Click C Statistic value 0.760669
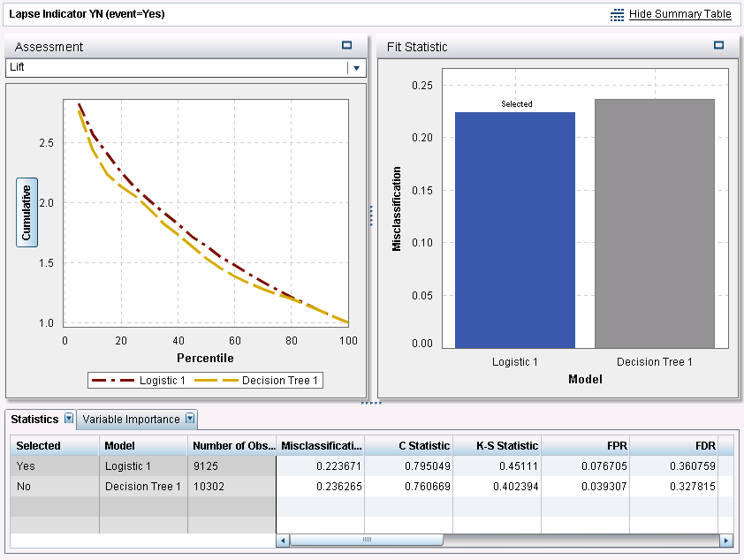 427,487
